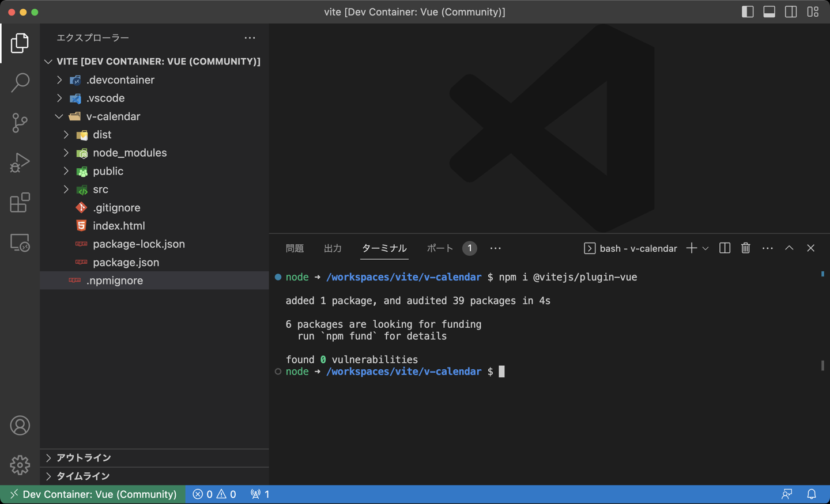Maximize the panel size with chevron up

click(x=789, y=248)
